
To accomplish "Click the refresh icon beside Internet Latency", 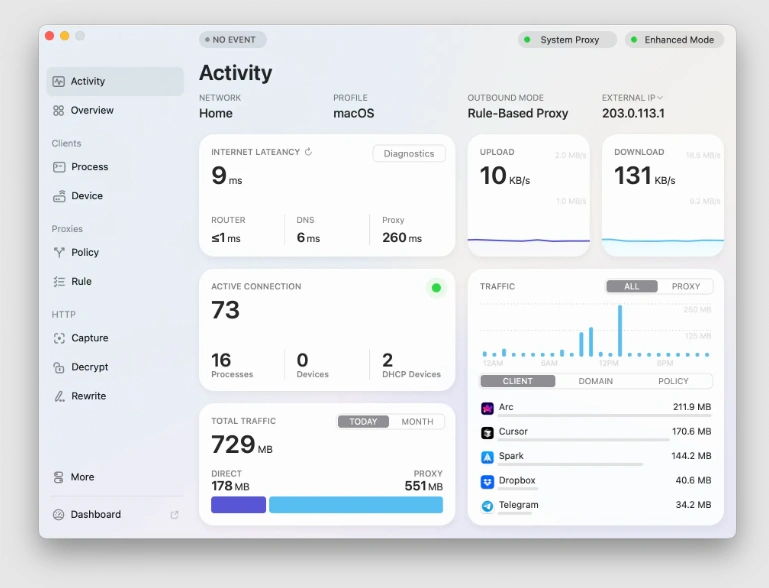I will click(308, 152).
